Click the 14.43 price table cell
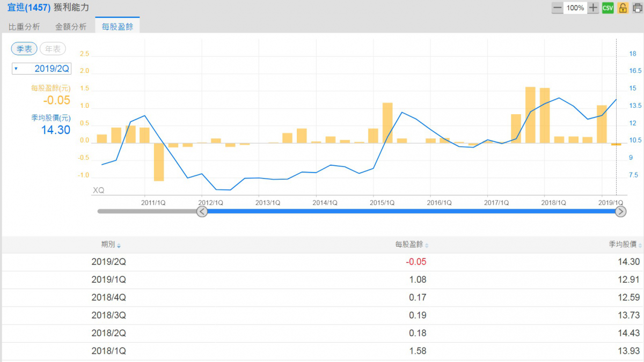This screenshot has width=644, height=362. 628,333
